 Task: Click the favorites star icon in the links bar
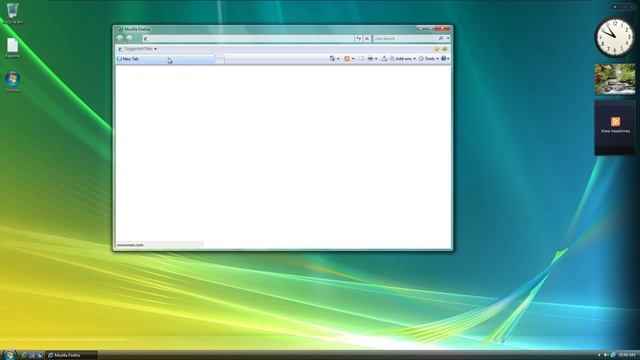point(437,49)
